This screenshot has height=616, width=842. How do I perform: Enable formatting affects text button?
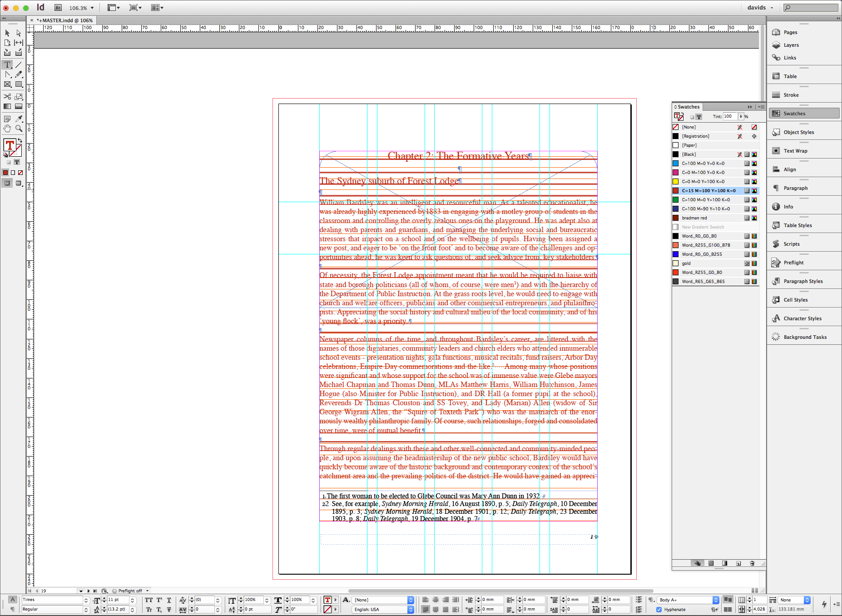point(17,162)
